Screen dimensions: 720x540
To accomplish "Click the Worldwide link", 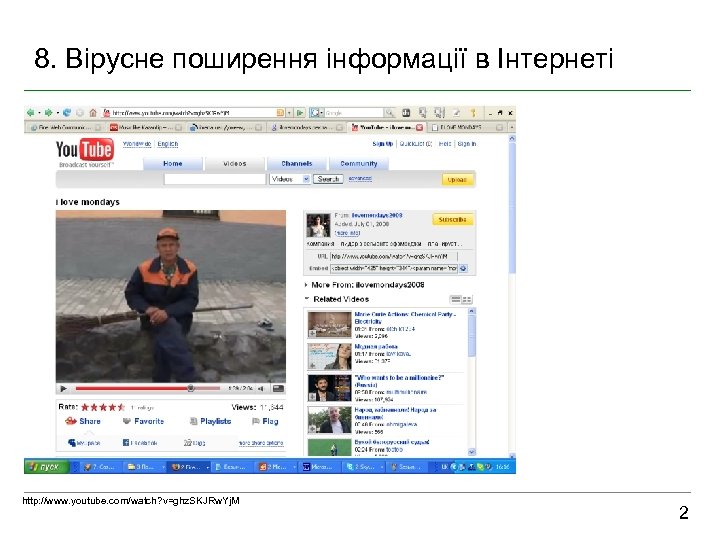I will click(137, 144).
